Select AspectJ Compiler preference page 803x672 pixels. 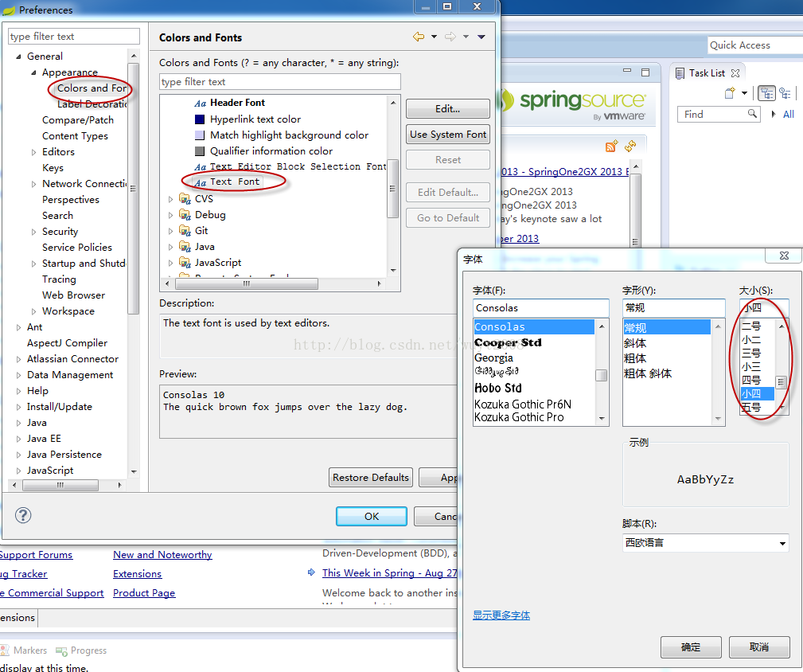point(67,342)
